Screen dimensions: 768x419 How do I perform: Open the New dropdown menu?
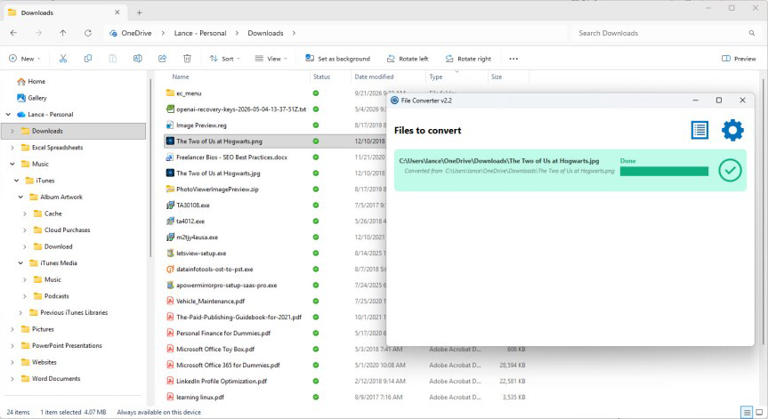[24, 58]
